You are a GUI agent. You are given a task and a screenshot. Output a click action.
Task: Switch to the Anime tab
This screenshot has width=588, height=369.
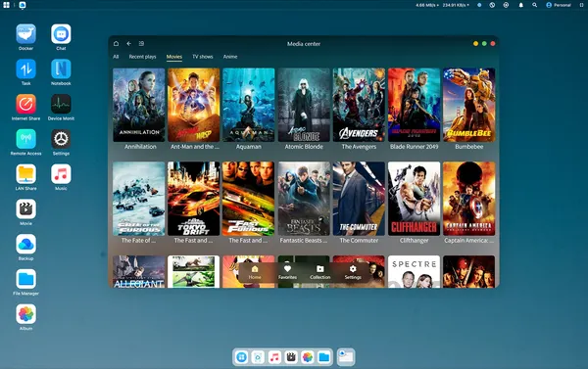(230, 57)
